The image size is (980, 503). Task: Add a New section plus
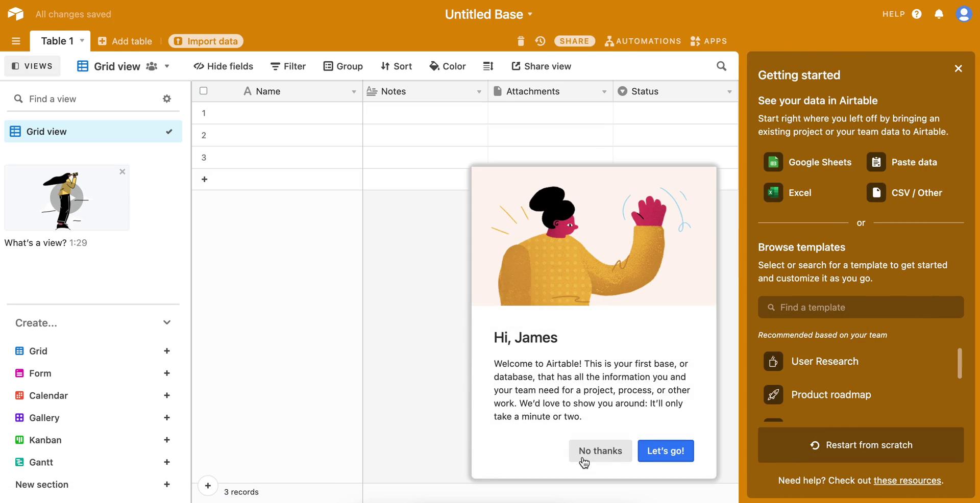tap(166, 485)
